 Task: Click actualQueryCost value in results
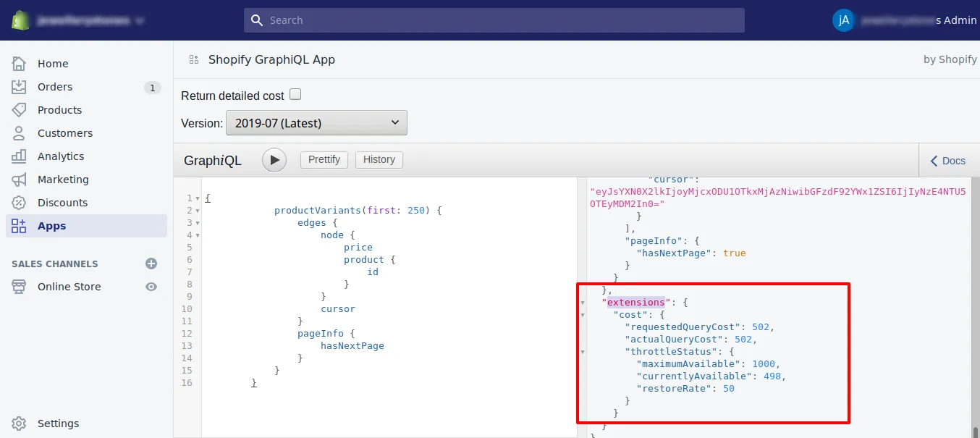pyautogui.click(x=743, y=340)
